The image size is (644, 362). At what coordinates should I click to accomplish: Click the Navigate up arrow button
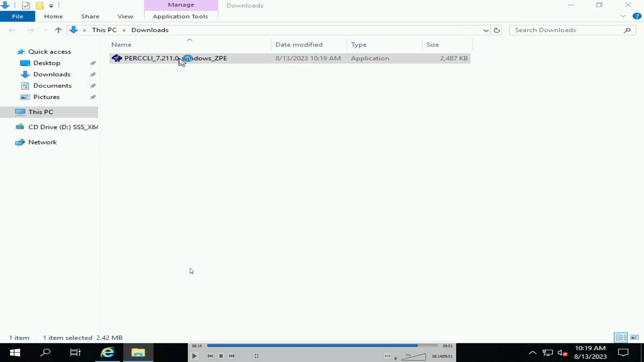coord(58,30)
